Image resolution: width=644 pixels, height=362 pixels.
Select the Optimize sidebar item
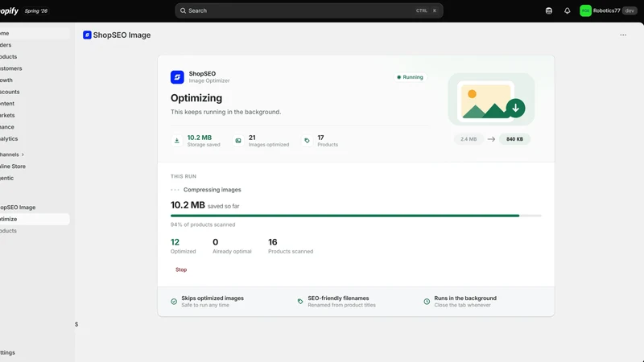(x=35, y=219)
